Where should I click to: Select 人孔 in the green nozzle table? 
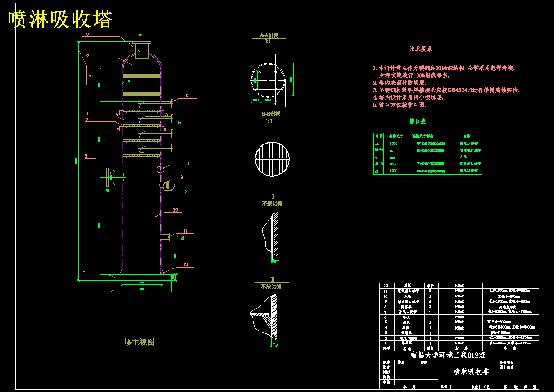(463, 157)
